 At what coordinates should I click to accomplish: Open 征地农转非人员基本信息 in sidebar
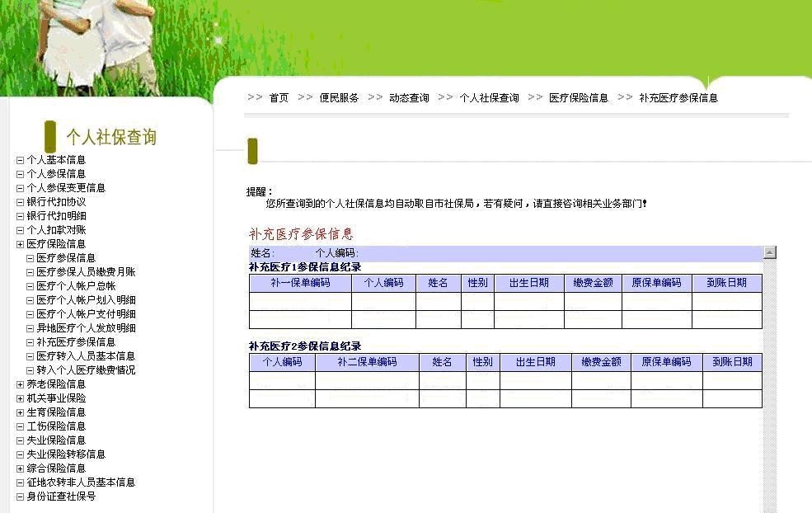click(81, 482)
